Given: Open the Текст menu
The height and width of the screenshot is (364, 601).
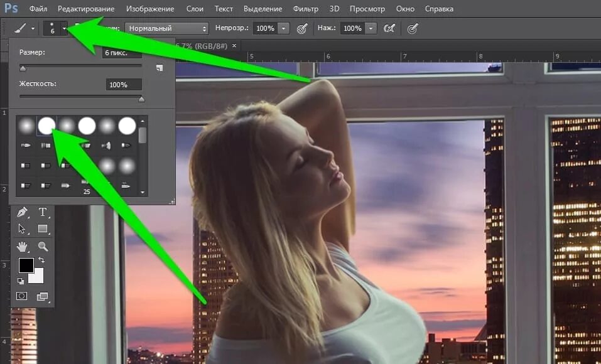Looking at the screenshot, I should pyautogui.click(x=224, y=8).
